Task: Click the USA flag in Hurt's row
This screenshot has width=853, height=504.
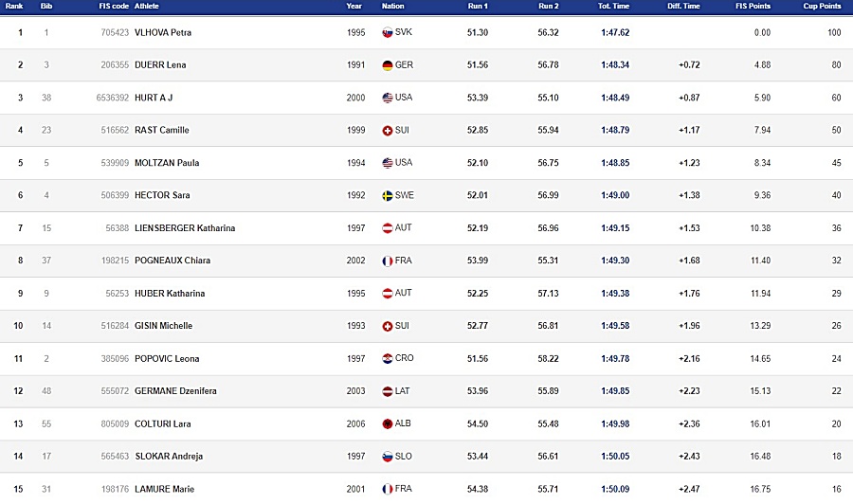Action: 388,98
